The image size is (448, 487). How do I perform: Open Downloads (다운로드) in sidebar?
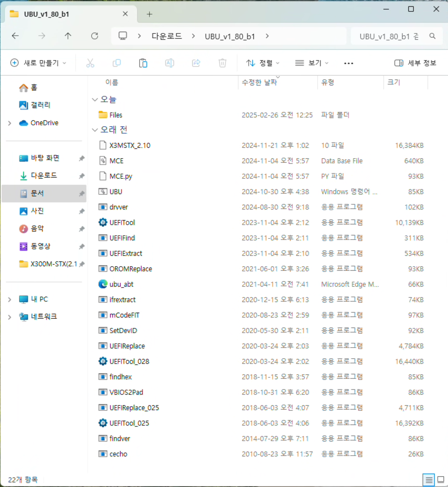click(x=38, y=175)
